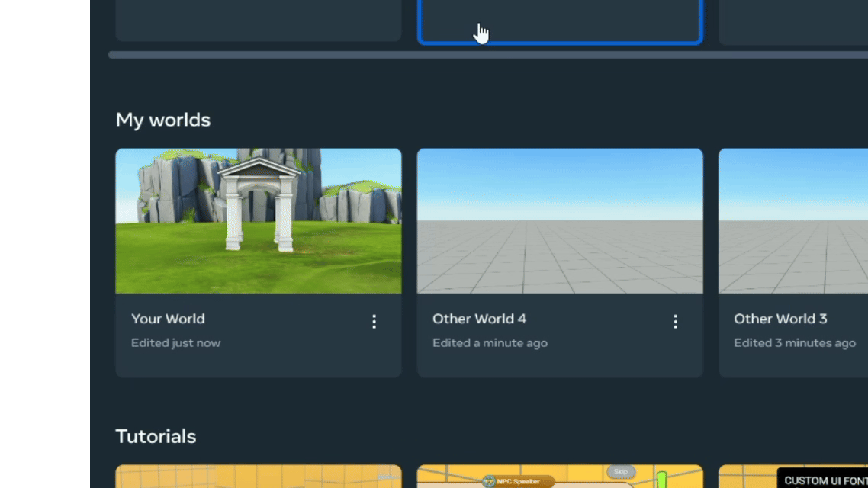The image size is (868, 488).
Task: Click the "Tutorials" section heading
Action: point(156,436)
